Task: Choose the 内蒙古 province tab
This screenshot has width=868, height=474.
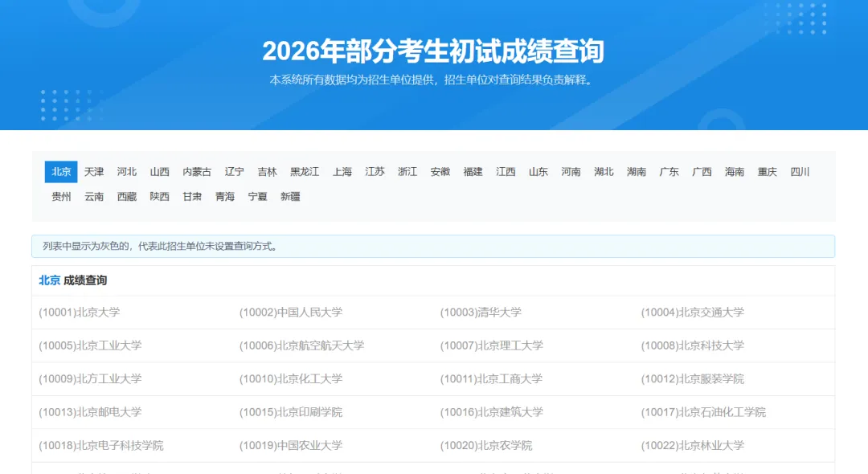Action: point(197,172)
